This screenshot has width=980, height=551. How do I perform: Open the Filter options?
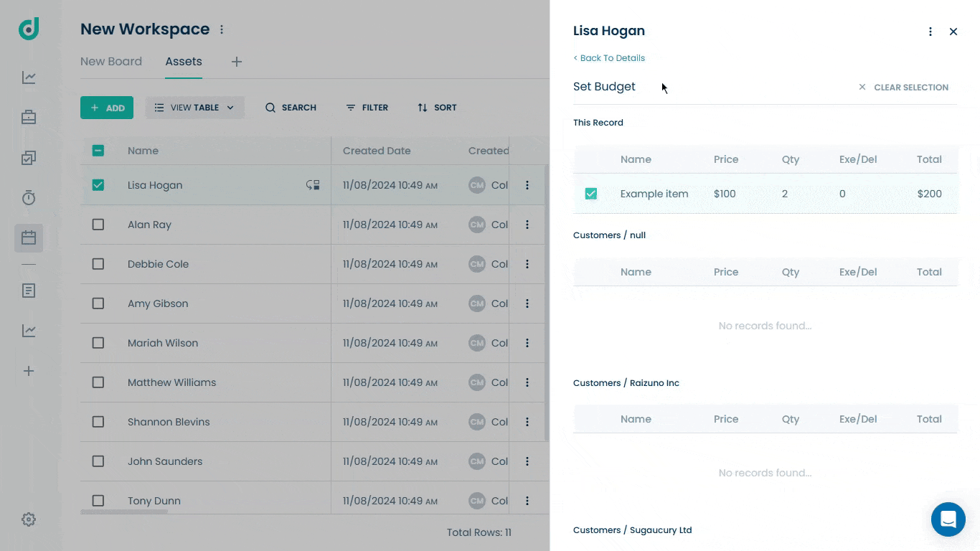pos(367,108)
